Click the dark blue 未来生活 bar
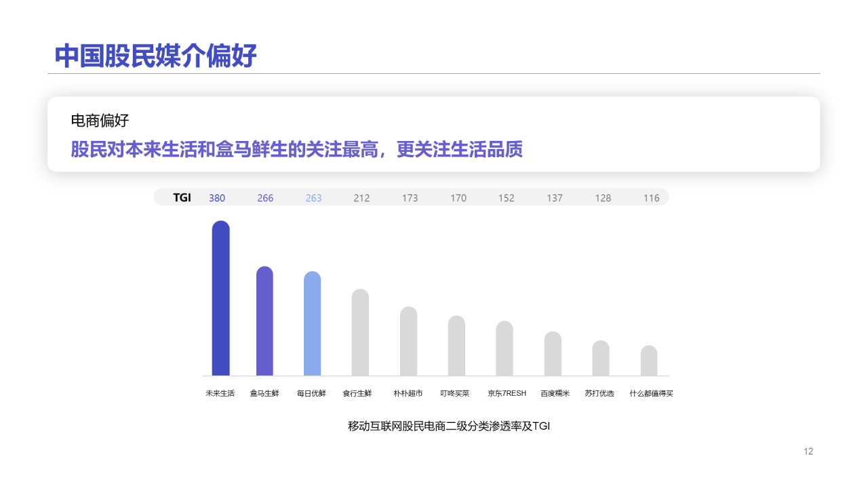The width and height of the screenshot is (868, 488). point(220,298)
